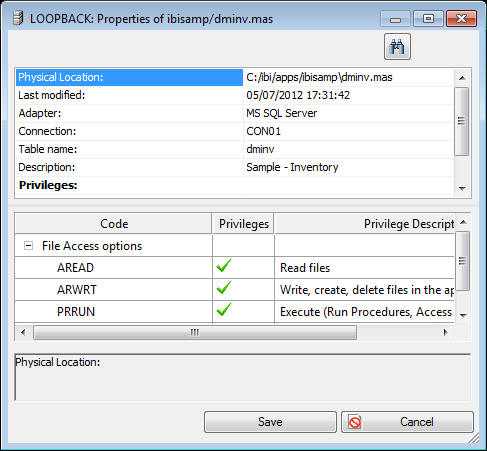Select the Adapter property row

click(235, 113)
